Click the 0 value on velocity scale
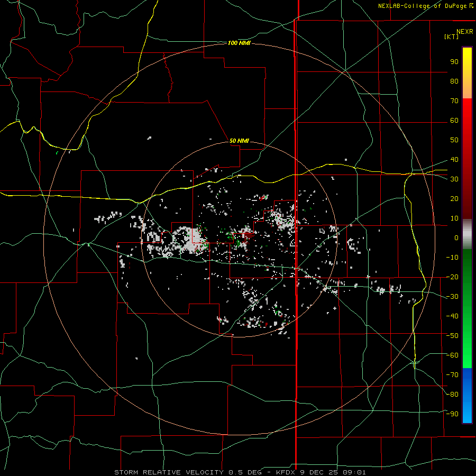 pos(456,237)
